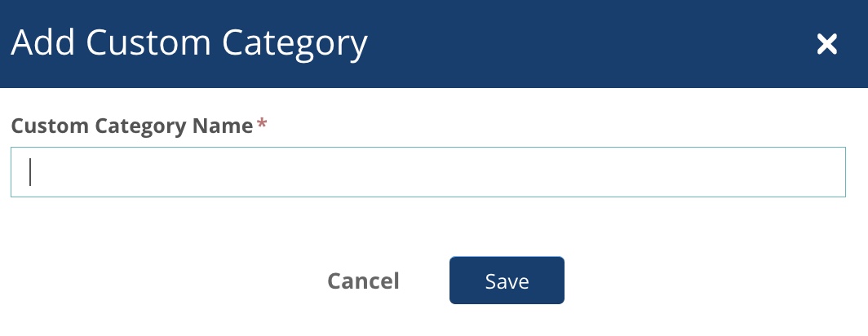Focus the Custom Category Name field
Image resolution: width=868 pixels, height=336 pixels.
click(427, 172)
